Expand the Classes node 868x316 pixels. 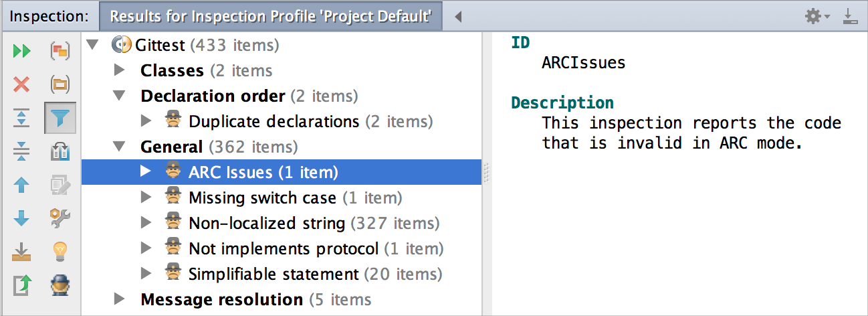pyautogui.click(x=119, y=70)
